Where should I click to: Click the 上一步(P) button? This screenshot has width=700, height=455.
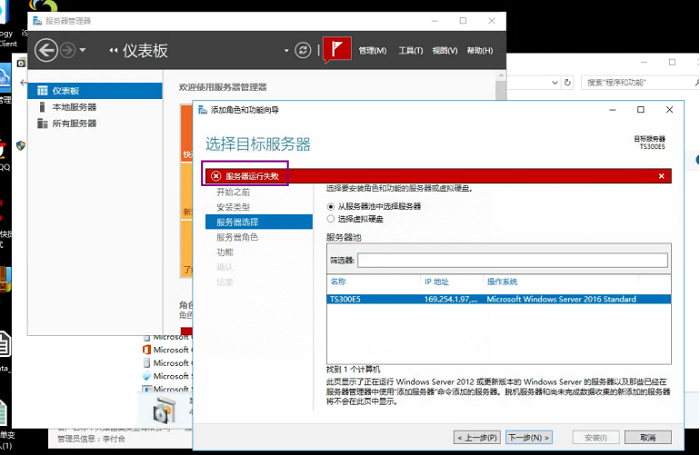(477, 438)
